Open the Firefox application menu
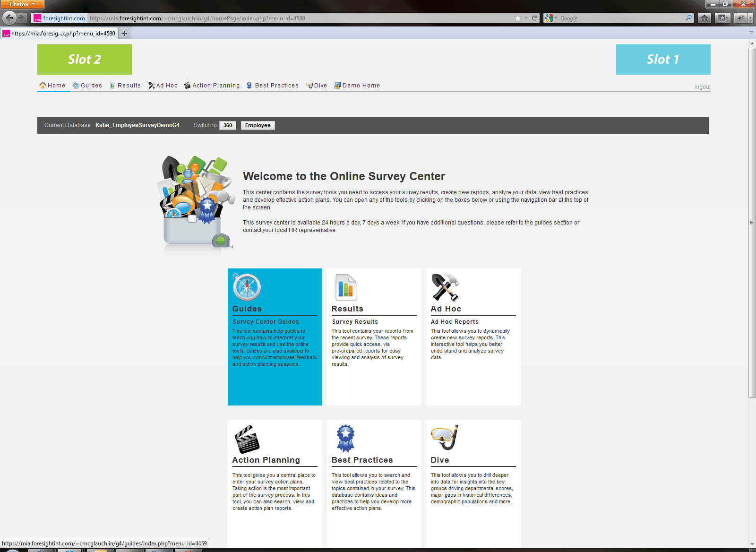Viewport: 756px width, 552px height. coord(22,4)
